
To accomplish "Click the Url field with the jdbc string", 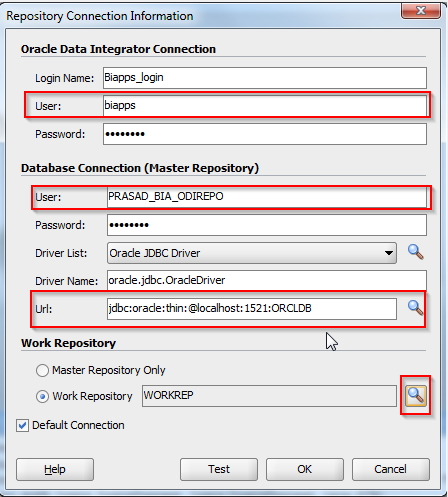I will (x=252, y=309).
